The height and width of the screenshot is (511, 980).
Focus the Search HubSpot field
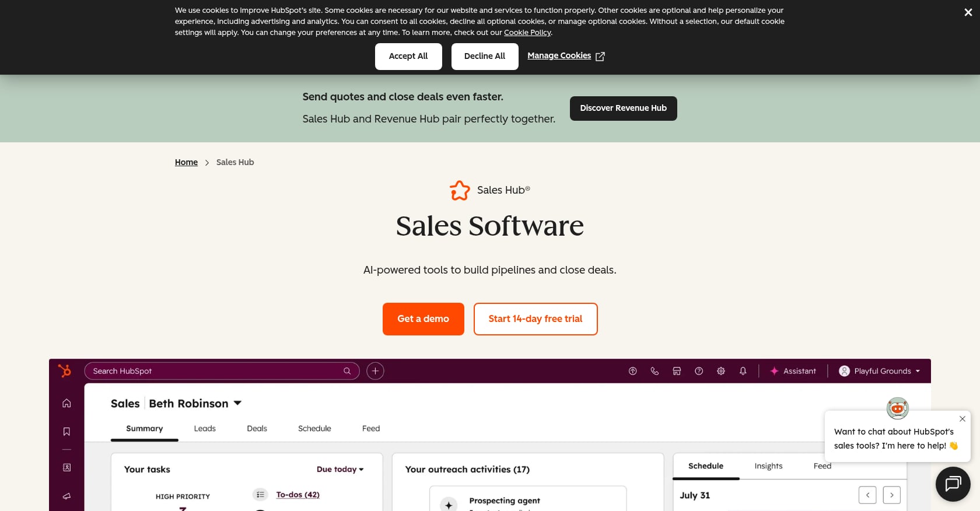tap(222, 371)
